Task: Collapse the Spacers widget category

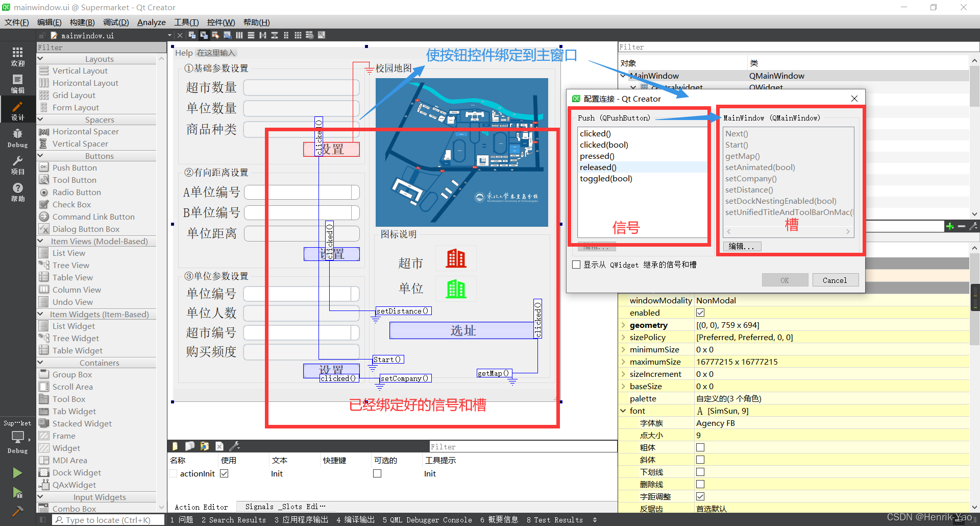Action: (x=40, y=119)
